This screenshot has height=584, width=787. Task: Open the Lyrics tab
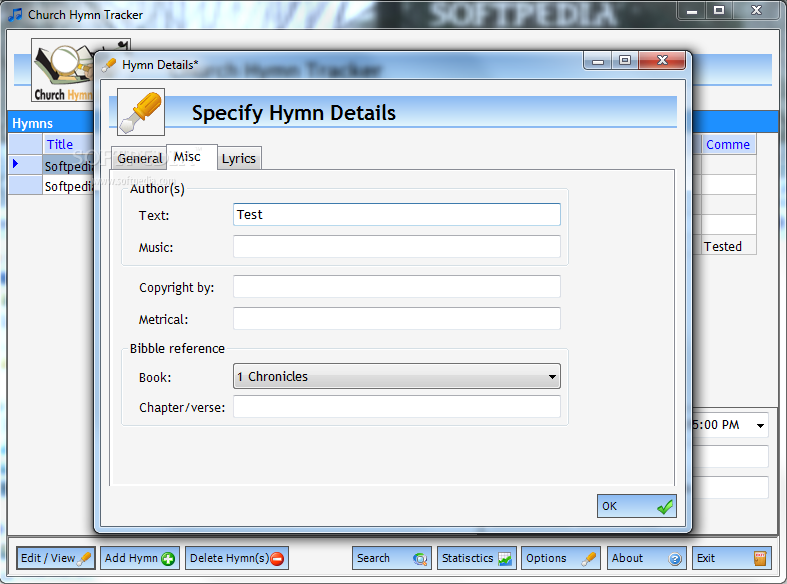coord(239,159)
